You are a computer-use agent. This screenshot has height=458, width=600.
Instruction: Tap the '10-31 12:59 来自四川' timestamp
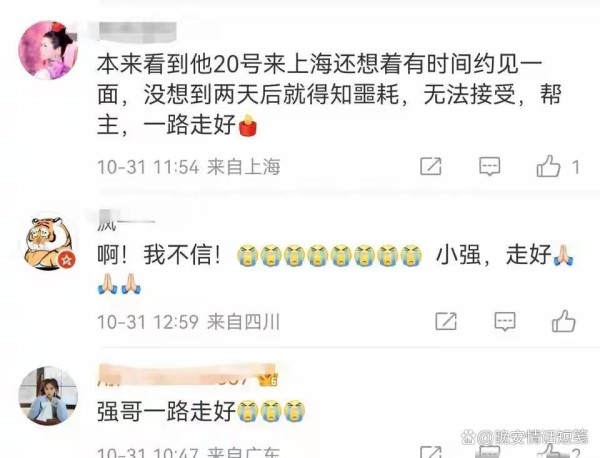pyautogui.click(x=189, y=322)
